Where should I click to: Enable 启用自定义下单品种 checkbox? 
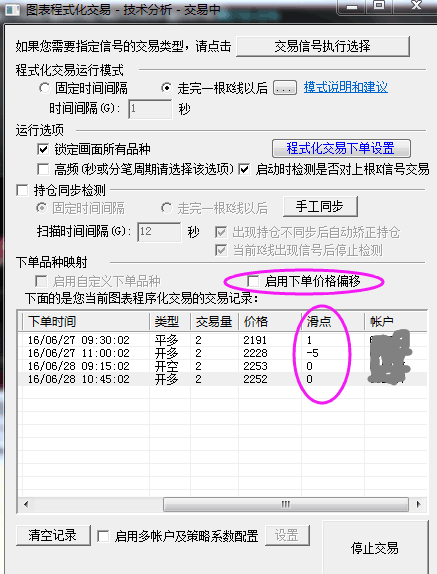point(41,281)
